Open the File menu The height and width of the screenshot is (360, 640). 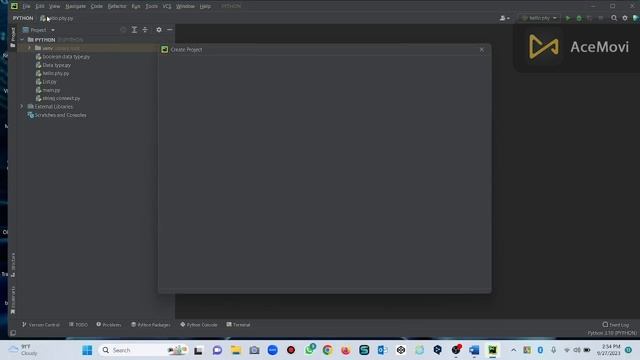26,6
